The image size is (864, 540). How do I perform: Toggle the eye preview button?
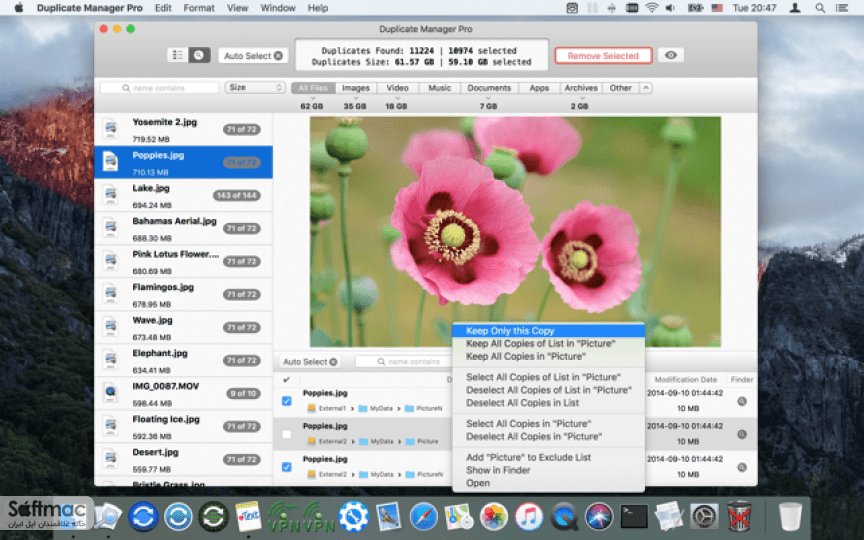point(671,55)
